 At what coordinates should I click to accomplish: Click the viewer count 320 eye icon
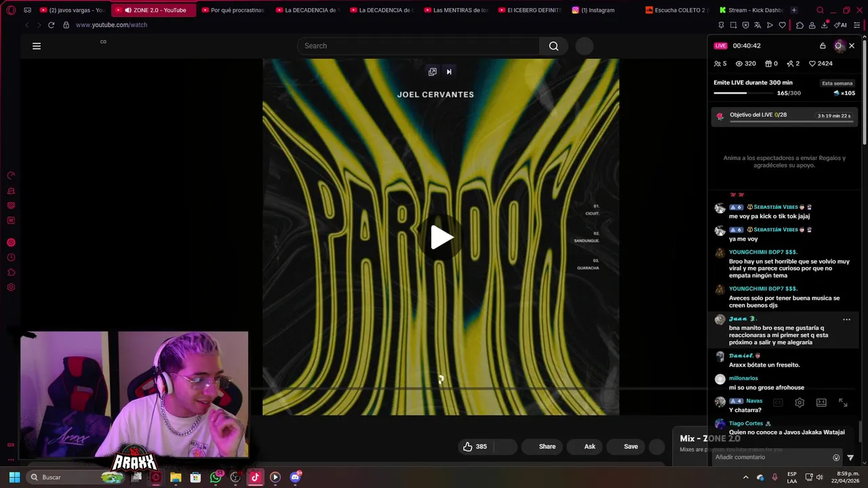pyautogui.click(x=746, y=64)
